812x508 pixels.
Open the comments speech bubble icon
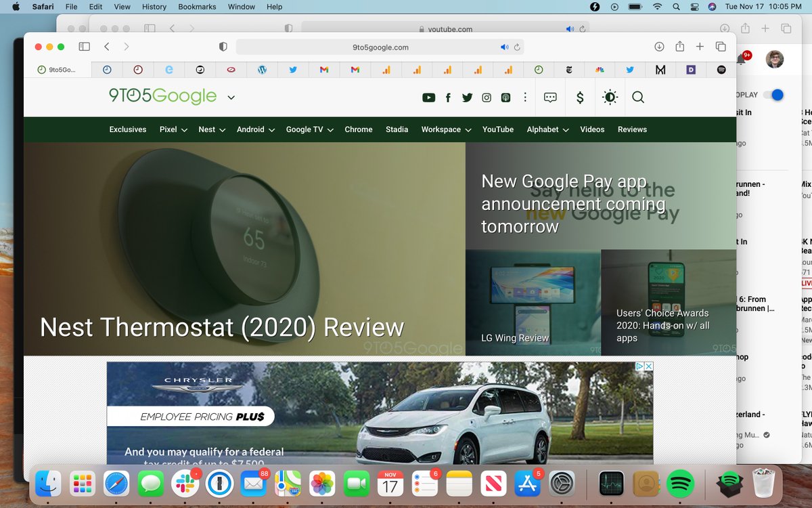[x=550, y=98]
